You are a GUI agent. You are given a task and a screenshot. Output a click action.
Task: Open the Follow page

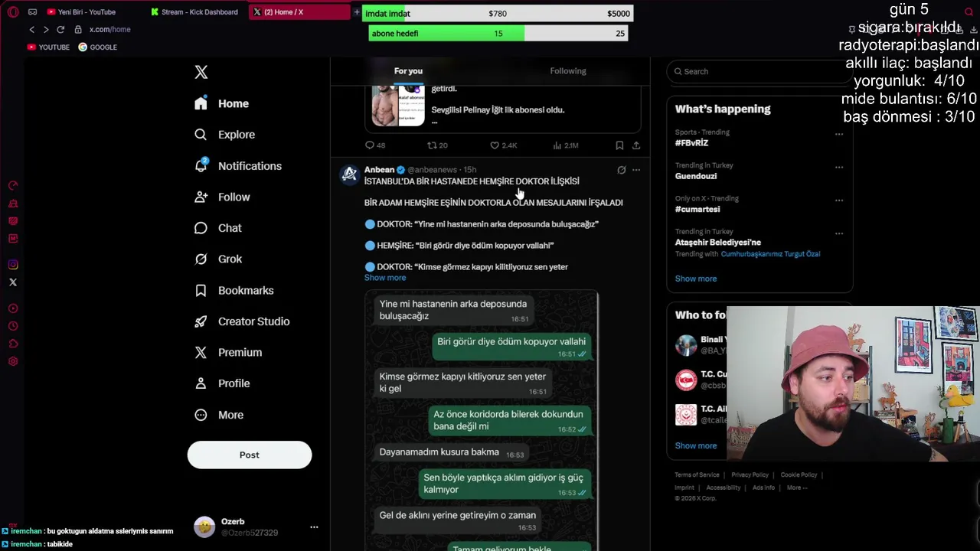[222, 197]
